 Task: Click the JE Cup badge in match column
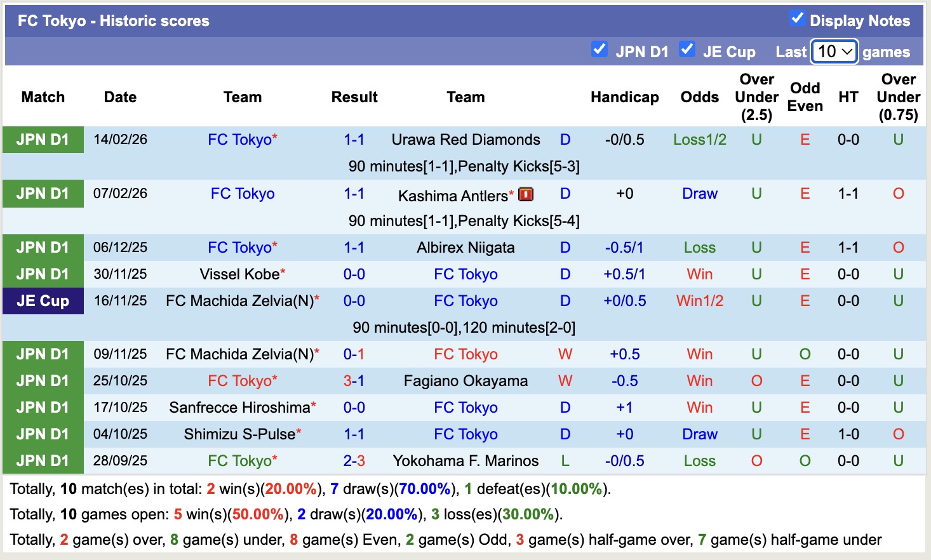point(43,301)
